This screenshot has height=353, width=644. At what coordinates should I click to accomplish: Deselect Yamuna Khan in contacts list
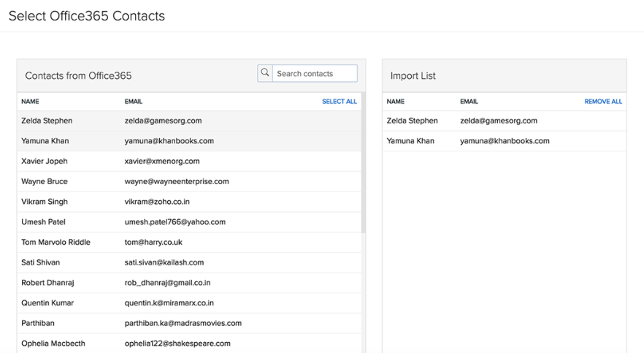click(188, 141)
